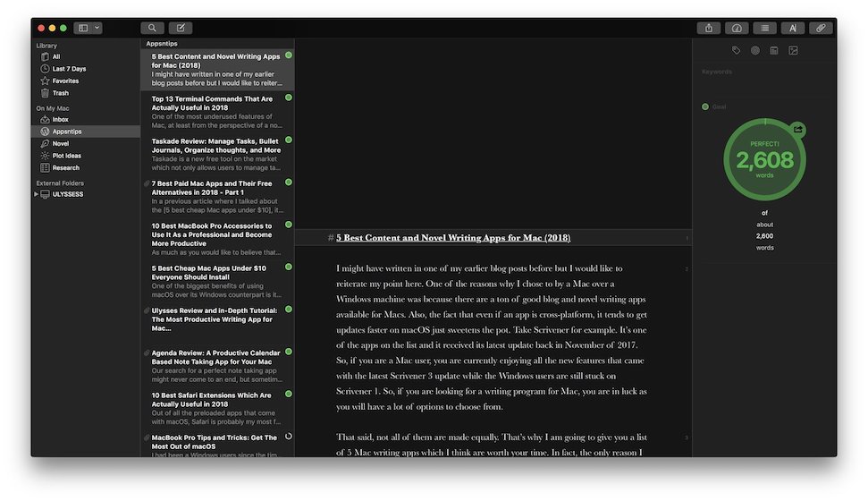Open the search button in the toolbar
The width and height of the screenshot is (868, 501).
152,28
